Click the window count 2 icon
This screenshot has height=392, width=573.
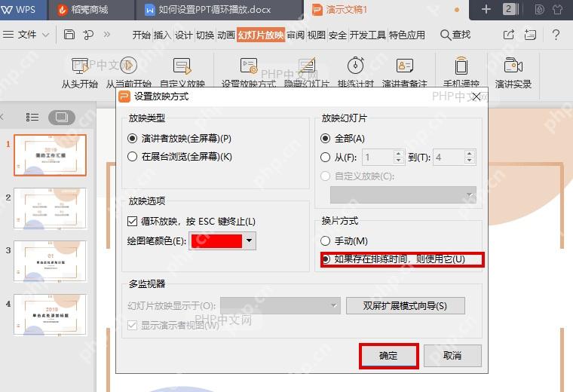coord(509,9)
